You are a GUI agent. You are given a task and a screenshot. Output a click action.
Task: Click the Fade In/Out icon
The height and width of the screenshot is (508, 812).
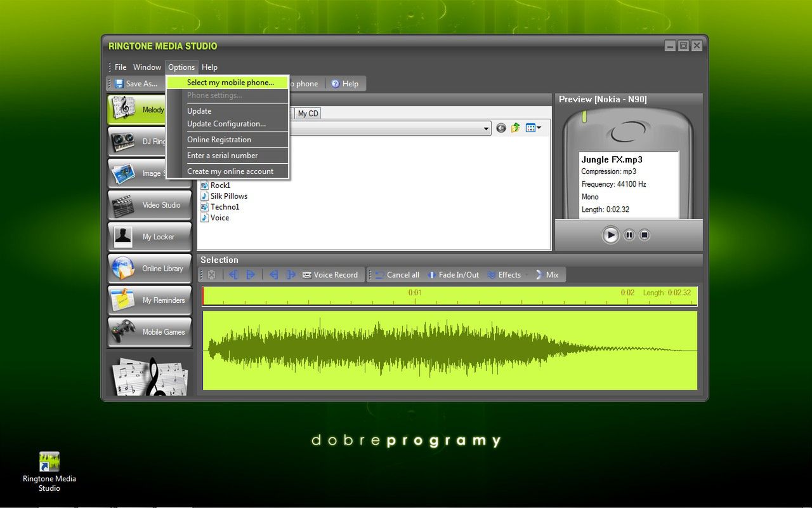pyautogui.click(x=432, y=275)
